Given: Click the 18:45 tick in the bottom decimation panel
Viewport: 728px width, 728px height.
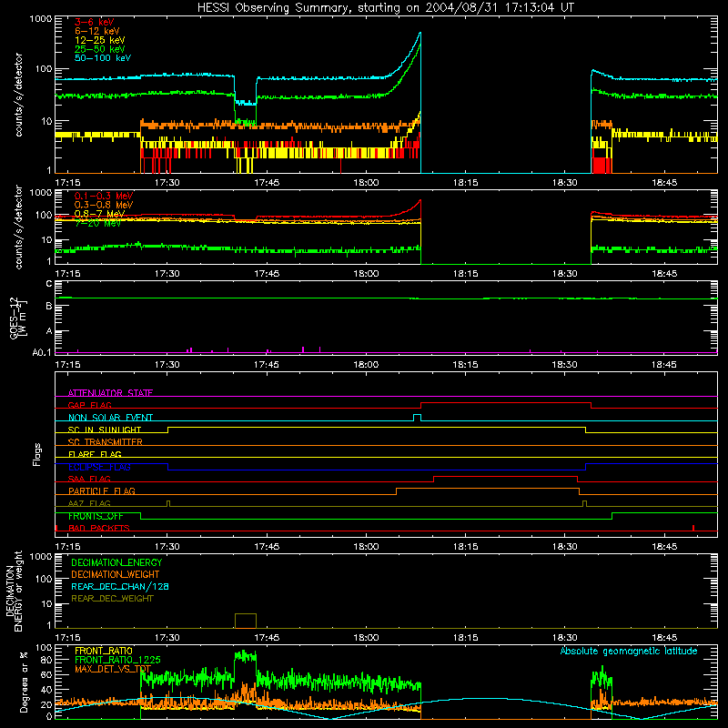Looking at the screenshot, I should [x=664, y=638].
